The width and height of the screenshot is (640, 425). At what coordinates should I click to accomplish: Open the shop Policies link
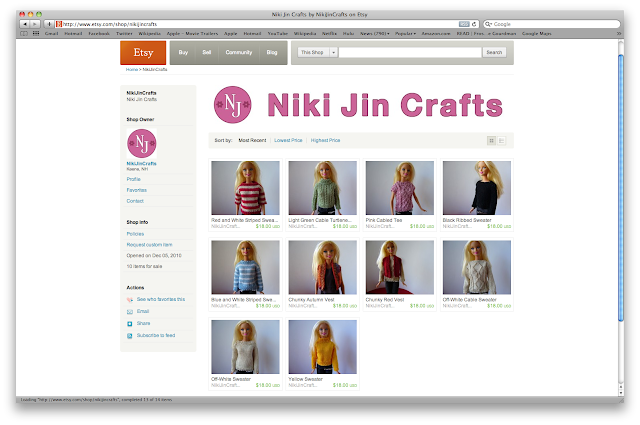(x=135, y=234)
